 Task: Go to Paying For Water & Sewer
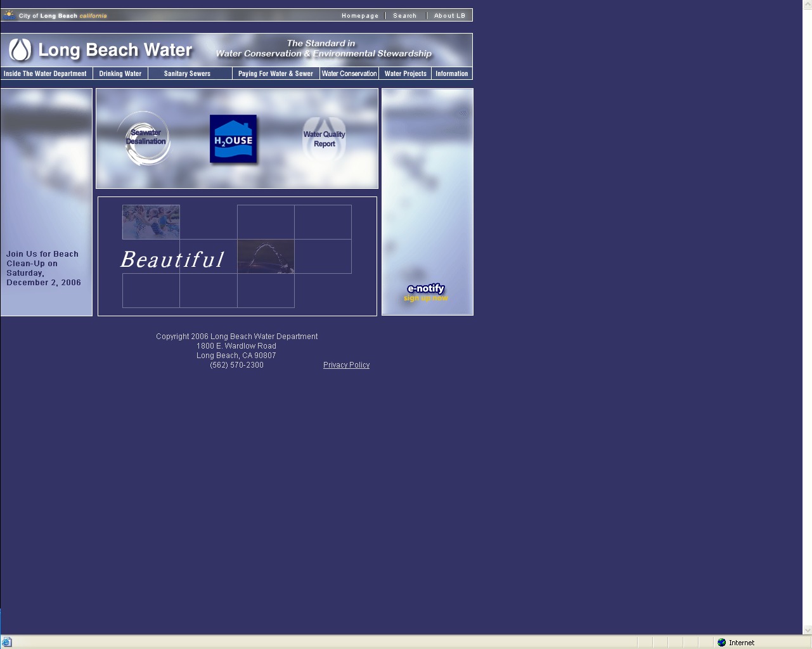pyautogui.click(x=276, y=74)
